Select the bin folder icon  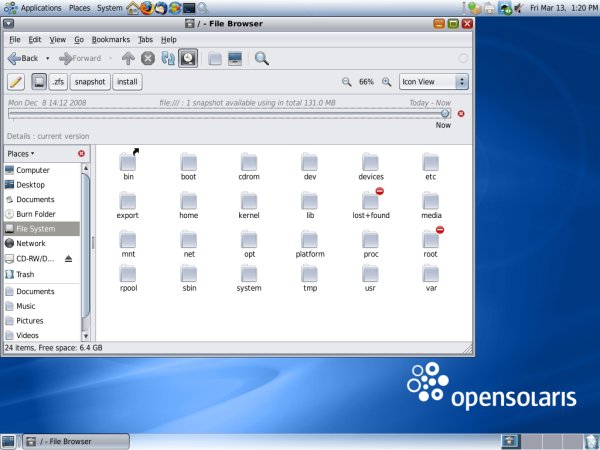pyautogui.click(x=128, y=162)
